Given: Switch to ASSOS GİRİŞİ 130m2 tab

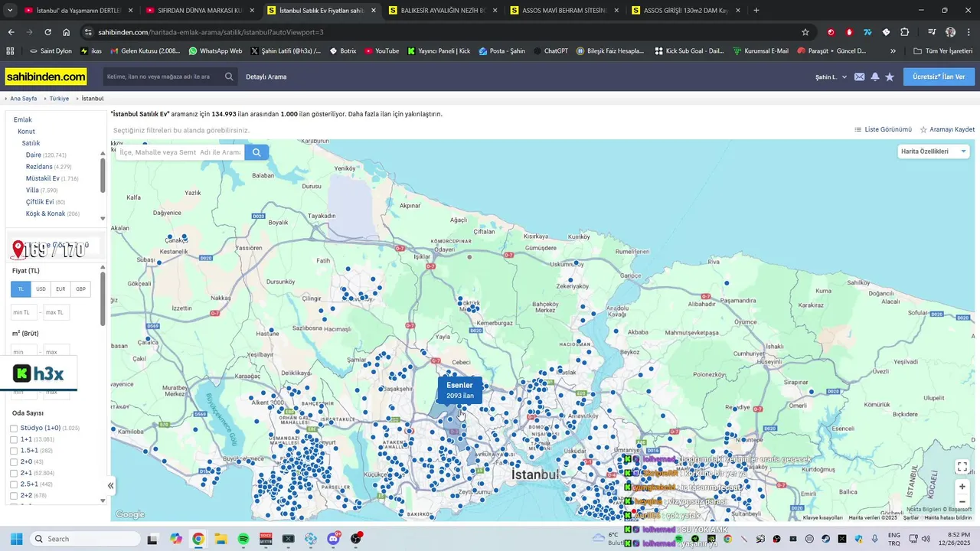Looking at the screenshot, I should [684, 11].
